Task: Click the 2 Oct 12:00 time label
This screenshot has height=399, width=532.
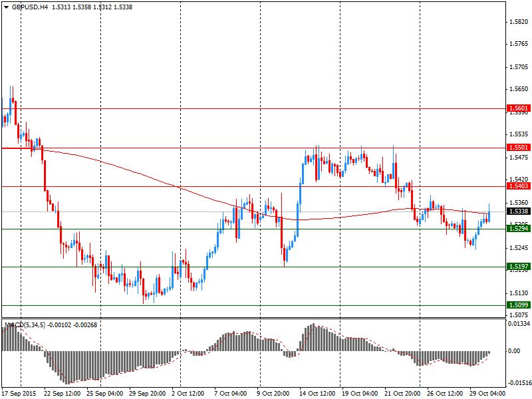Action: (x=188, y=394)
